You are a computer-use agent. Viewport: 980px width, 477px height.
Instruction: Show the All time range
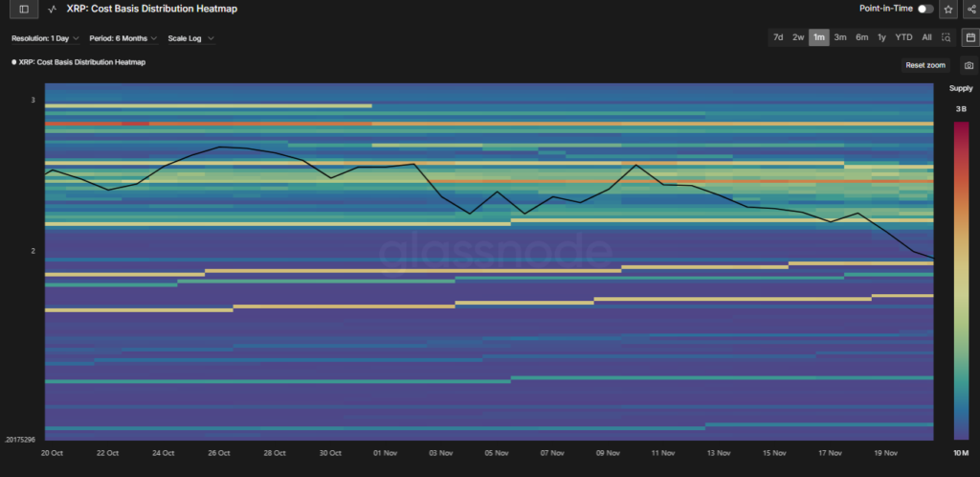pyautogui.click(x=926, y=37)
